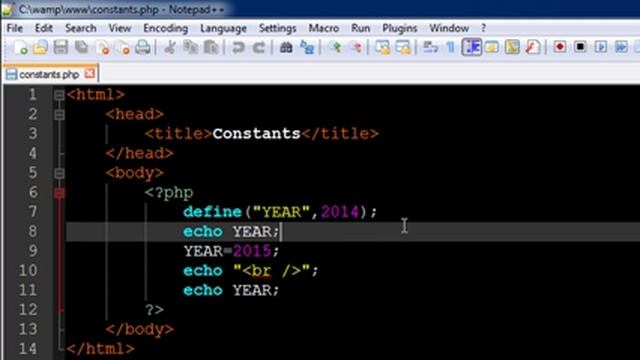Open the Search menu
Image resolution: width=640 pixels, height=360 pixels.
[81, 28]
